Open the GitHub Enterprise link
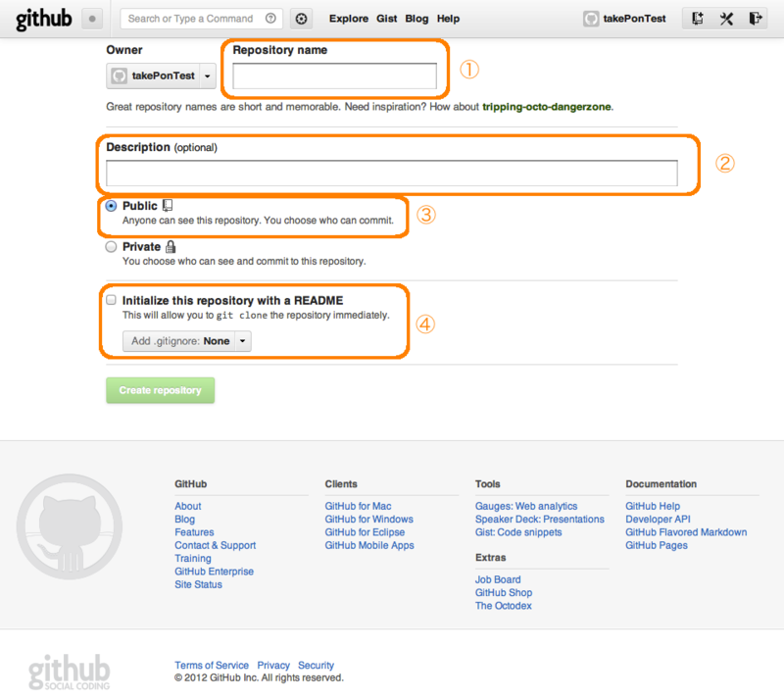 click(214, 572)
